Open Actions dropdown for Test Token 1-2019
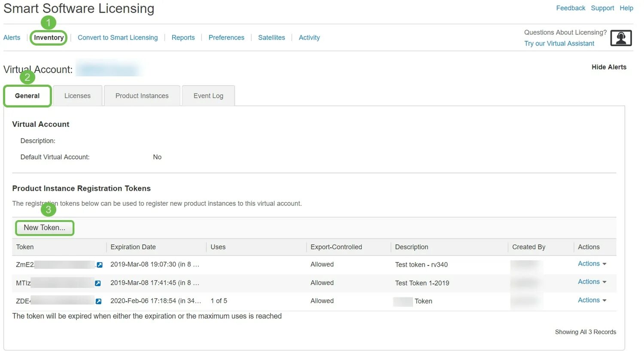 [592, 282]
